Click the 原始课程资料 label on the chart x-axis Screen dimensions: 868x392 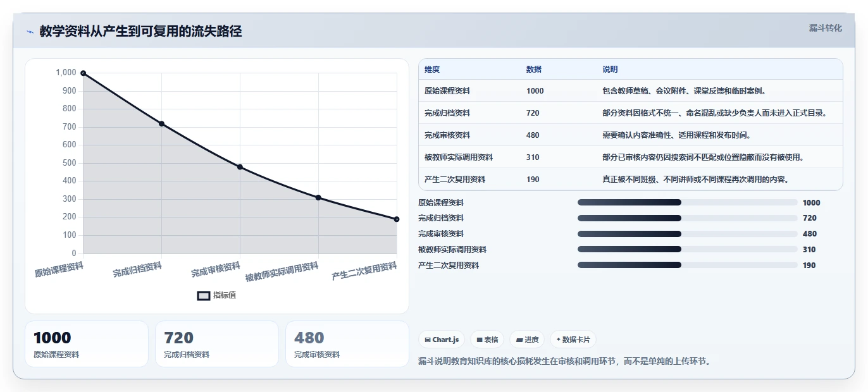coord(59,270)
